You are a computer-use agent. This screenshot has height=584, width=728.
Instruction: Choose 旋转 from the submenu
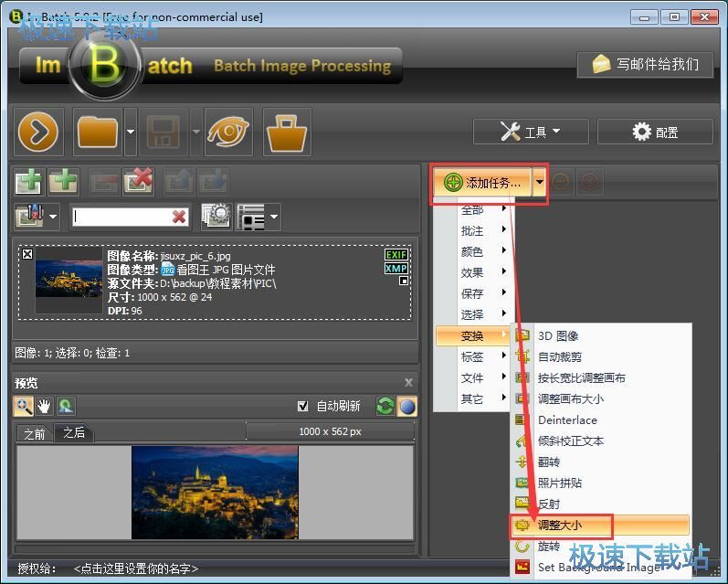coord(601,546)
